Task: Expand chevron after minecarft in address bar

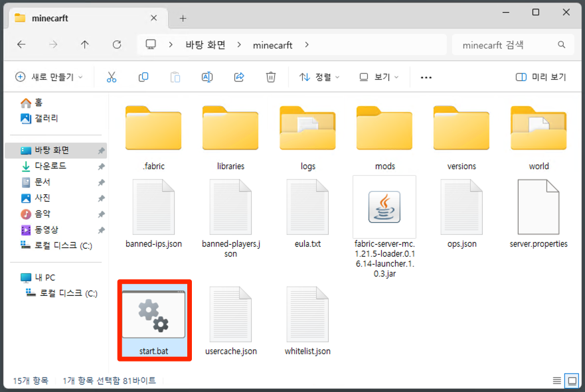Action: 307,44
